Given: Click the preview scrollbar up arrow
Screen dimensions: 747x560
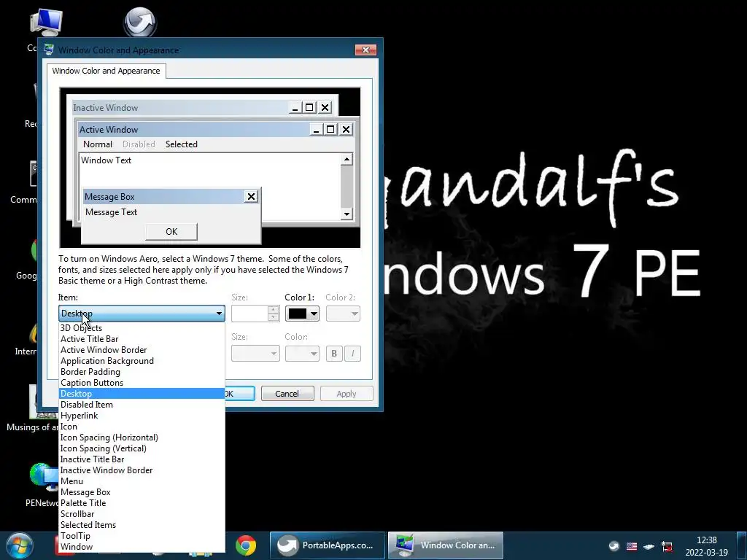Looking at the screenshot, I should pos(347,159).
